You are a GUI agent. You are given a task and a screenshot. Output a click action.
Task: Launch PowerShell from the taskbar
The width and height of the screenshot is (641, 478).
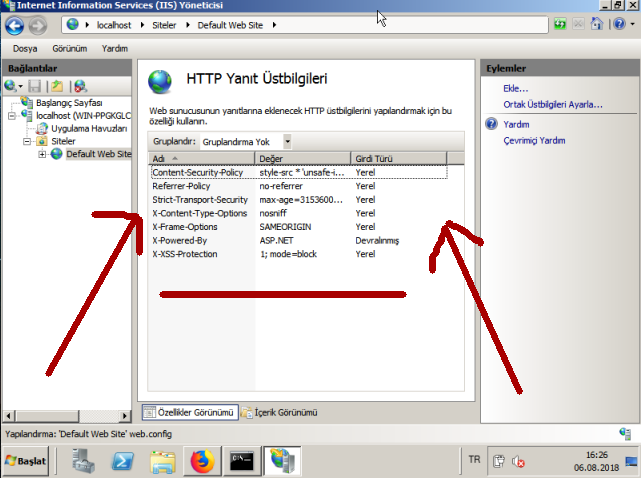coord(123,461)
